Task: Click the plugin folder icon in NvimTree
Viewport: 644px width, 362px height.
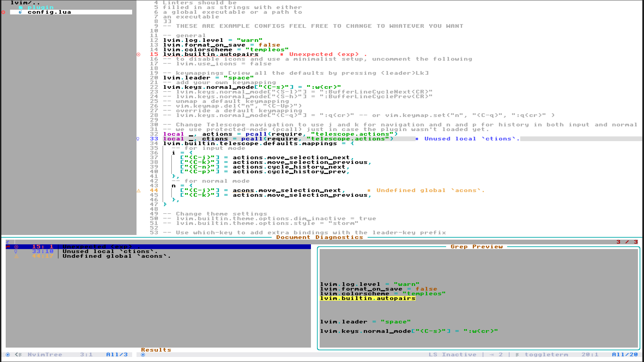Action: click(x=20, y=7)
